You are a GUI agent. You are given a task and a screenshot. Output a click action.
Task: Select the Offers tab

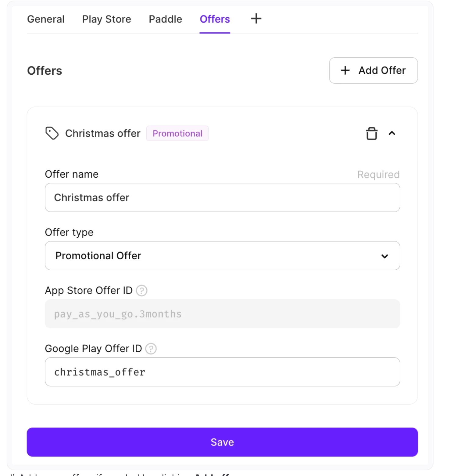coord(215,19)
